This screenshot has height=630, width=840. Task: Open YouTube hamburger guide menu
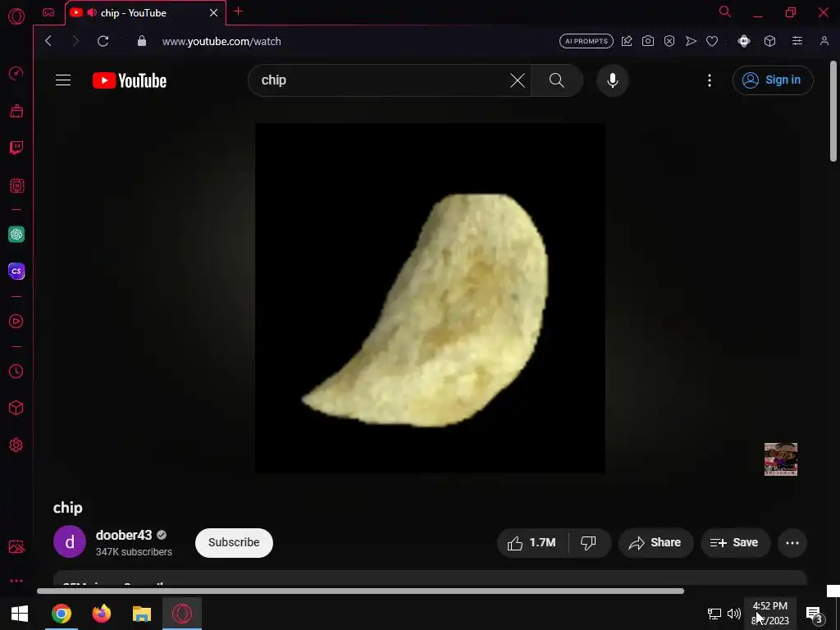pos(63,80)
